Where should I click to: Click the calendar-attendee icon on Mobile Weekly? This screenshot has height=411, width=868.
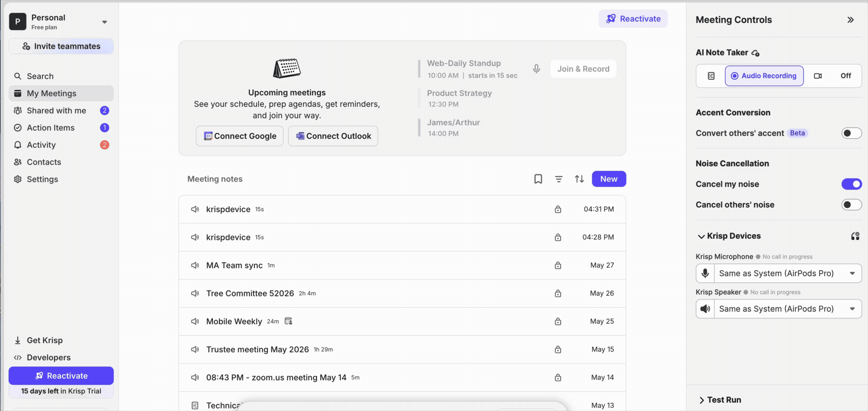coord(288,321)
